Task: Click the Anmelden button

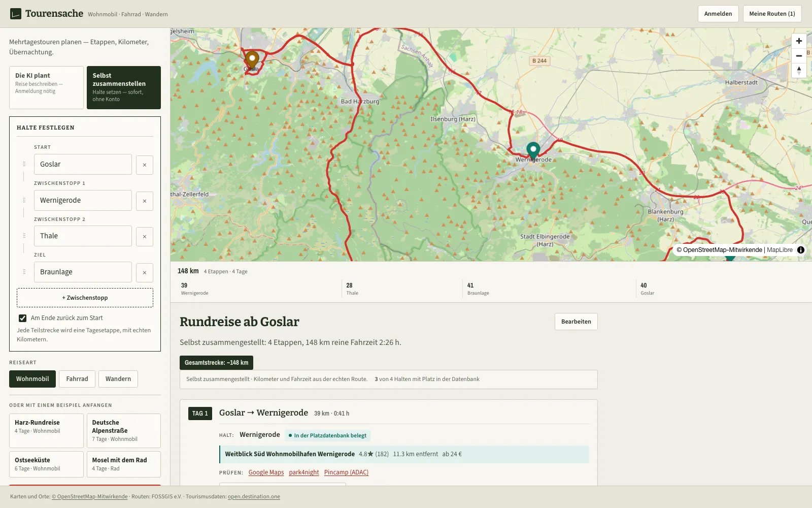Action: 718,14
